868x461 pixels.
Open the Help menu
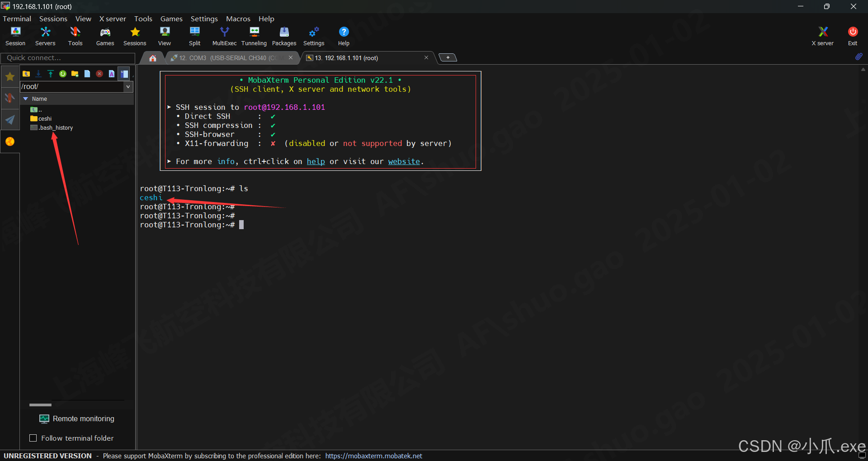[266, 19]
